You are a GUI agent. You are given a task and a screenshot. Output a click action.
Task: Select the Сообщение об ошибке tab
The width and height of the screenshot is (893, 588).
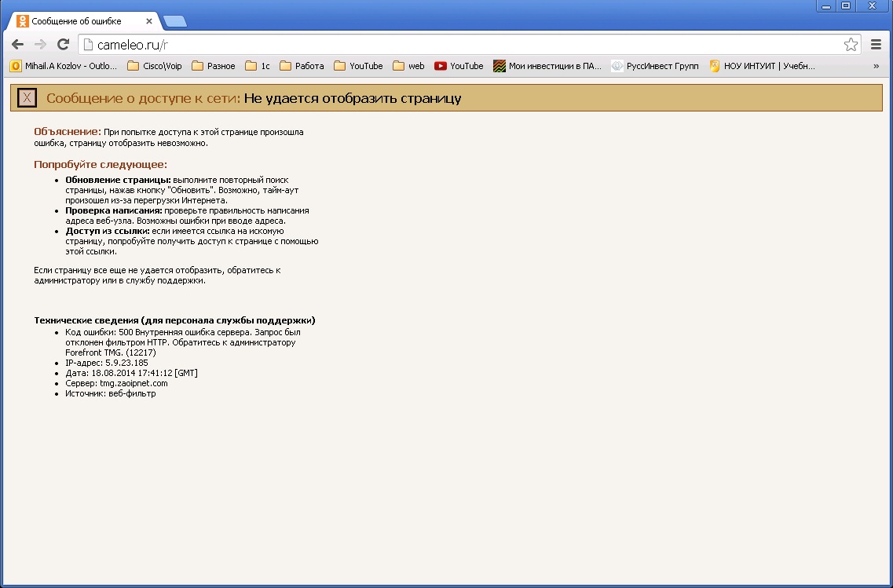click(79, 21)
